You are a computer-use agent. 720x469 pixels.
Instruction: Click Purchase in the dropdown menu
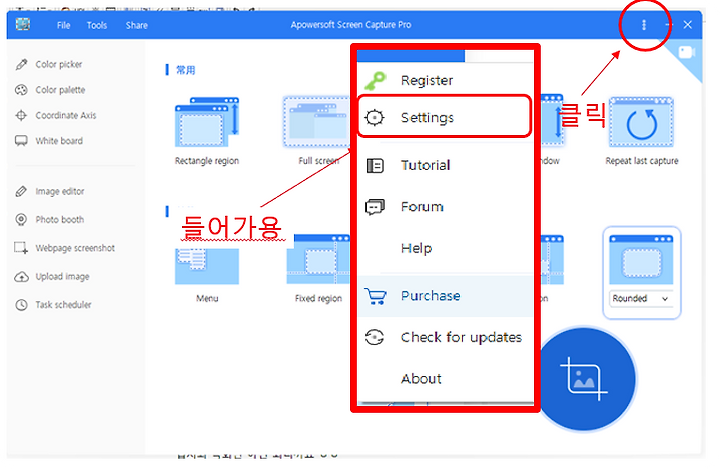click(445, 296)
